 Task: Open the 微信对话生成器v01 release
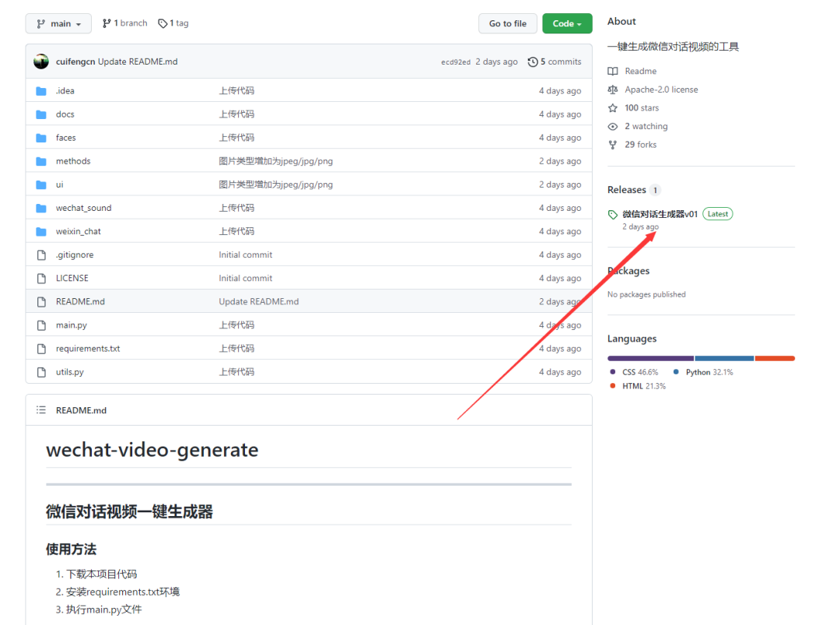[x=660, y=214]
